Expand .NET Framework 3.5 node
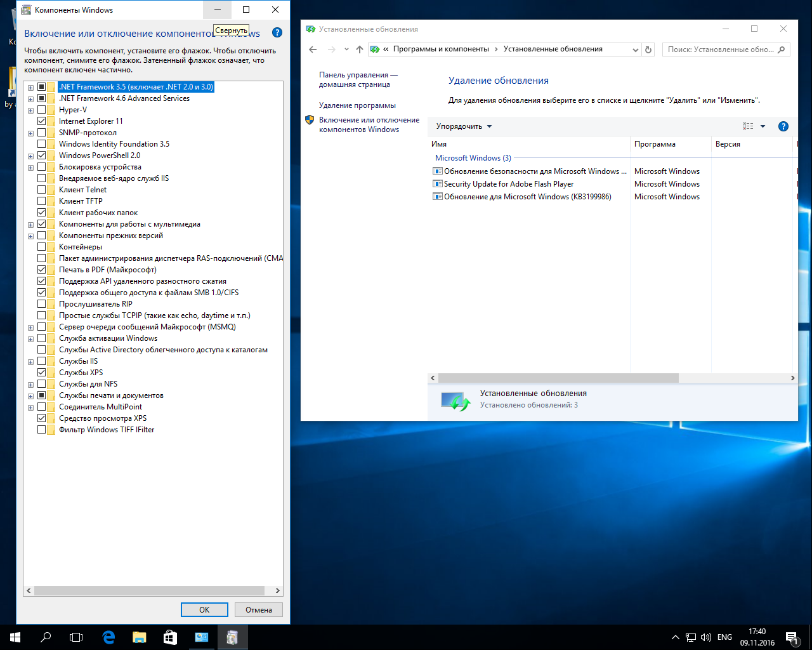The width and height of the screenshot is (812, 650). pos(30,88)
